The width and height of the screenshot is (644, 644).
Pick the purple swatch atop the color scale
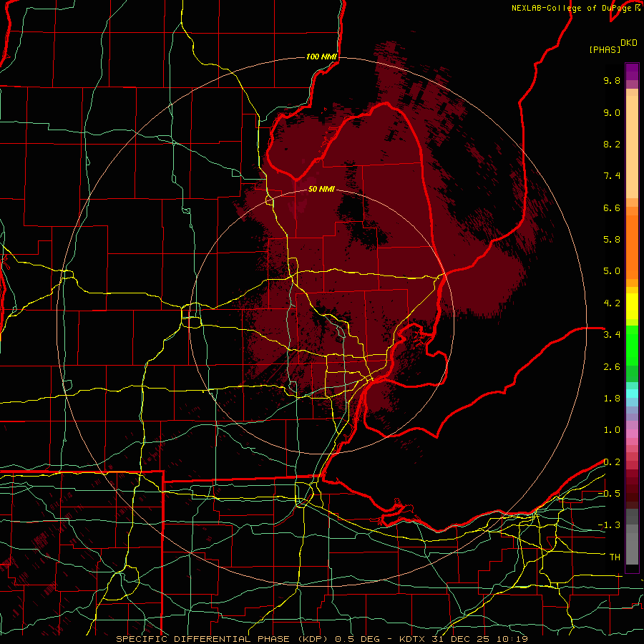point(632,72)
